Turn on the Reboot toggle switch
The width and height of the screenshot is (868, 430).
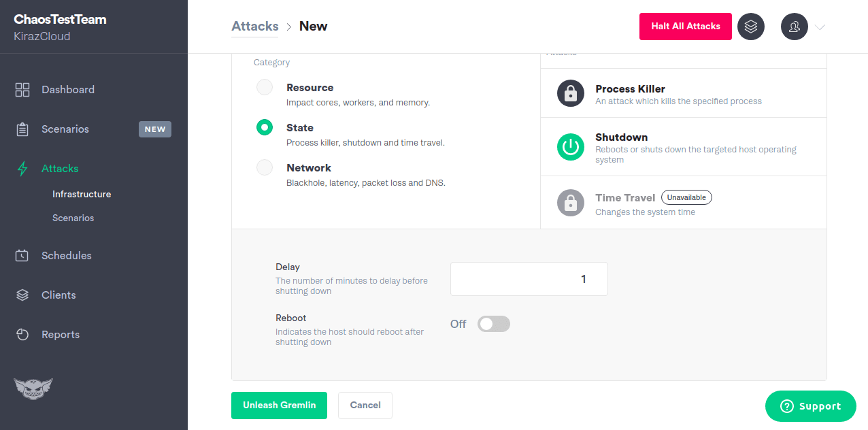[494, 324]
